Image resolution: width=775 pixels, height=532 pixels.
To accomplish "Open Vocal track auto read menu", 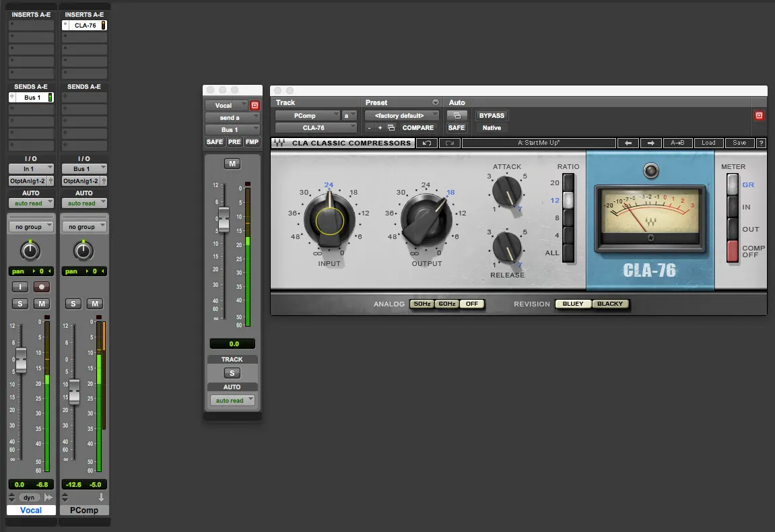I will click(x=31, y=203).
